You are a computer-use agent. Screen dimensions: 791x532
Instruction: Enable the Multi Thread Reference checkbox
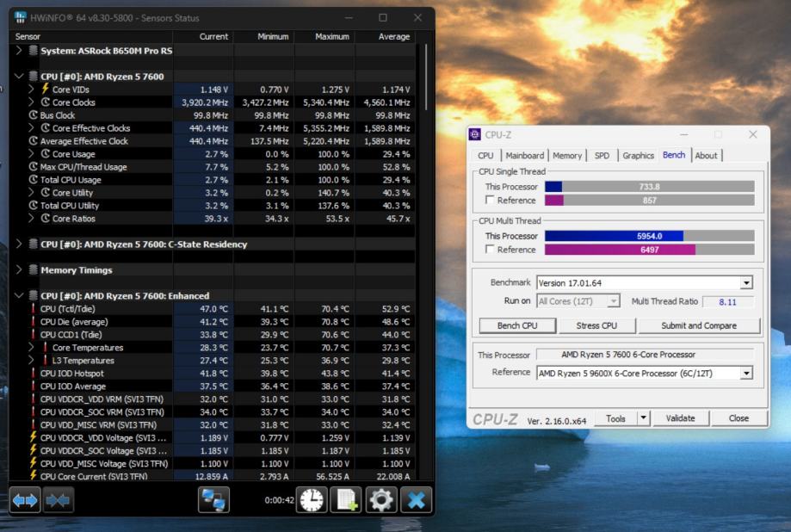coord(490,250)
